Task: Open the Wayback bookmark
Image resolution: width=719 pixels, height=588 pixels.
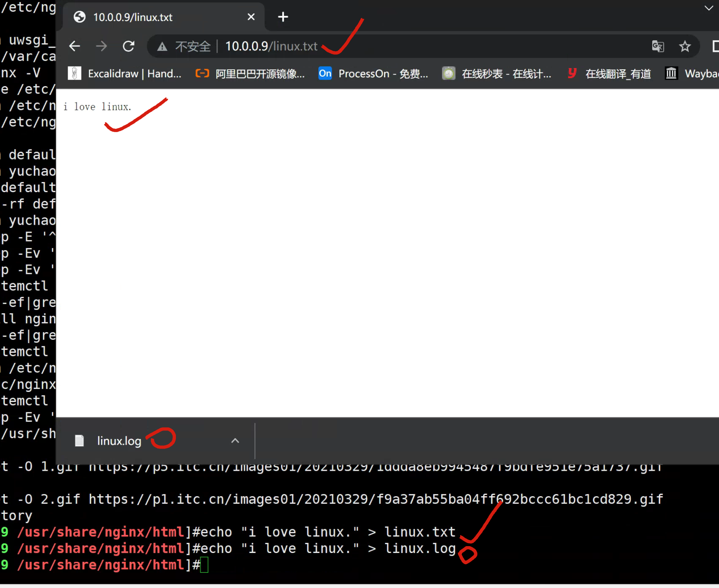Action: (x=692, y=74)
